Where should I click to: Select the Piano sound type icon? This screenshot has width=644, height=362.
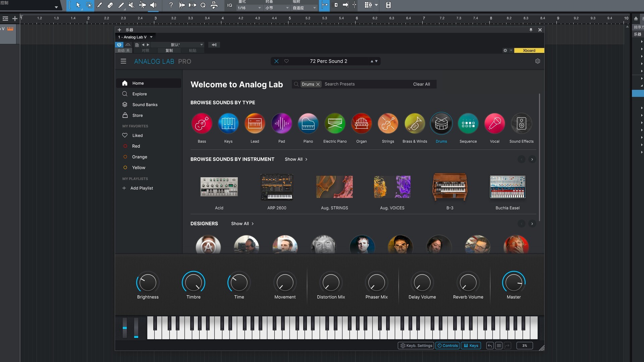tap(308, 123)
